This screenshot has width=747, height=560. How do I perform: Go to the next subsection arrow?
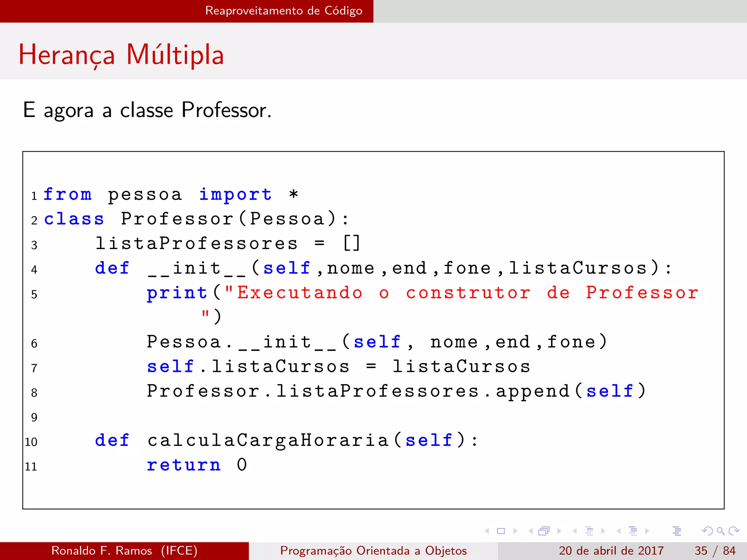tap(603, 531)
